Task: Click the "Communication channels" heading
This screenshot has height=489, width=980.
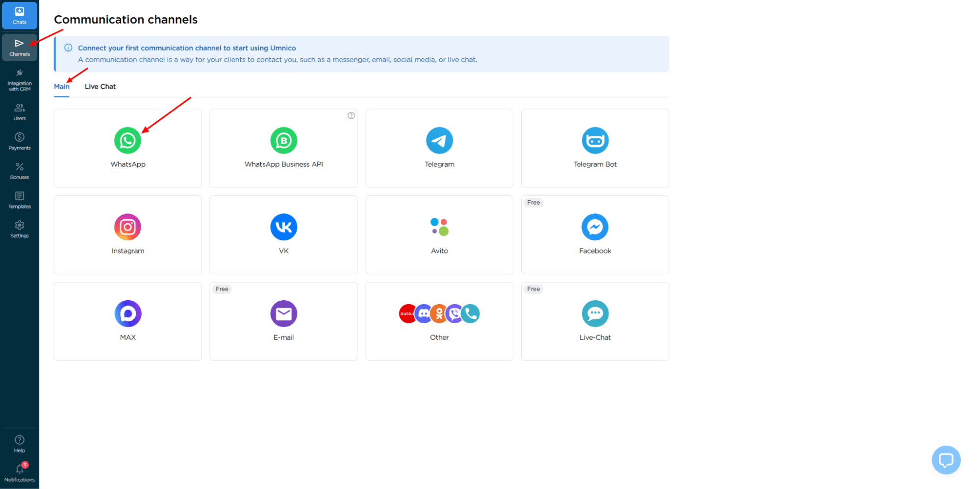Action: [x=126, y=20]
